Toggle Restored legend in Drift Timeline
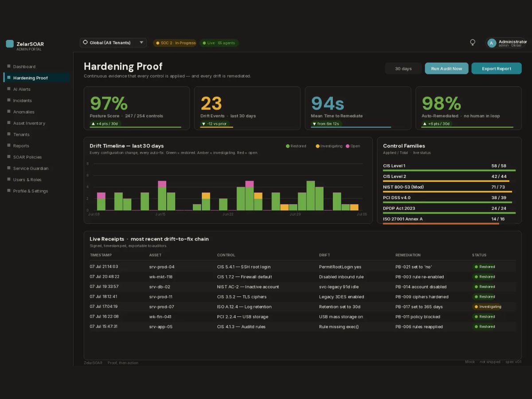532x399 pixels. tap(296, 146)
